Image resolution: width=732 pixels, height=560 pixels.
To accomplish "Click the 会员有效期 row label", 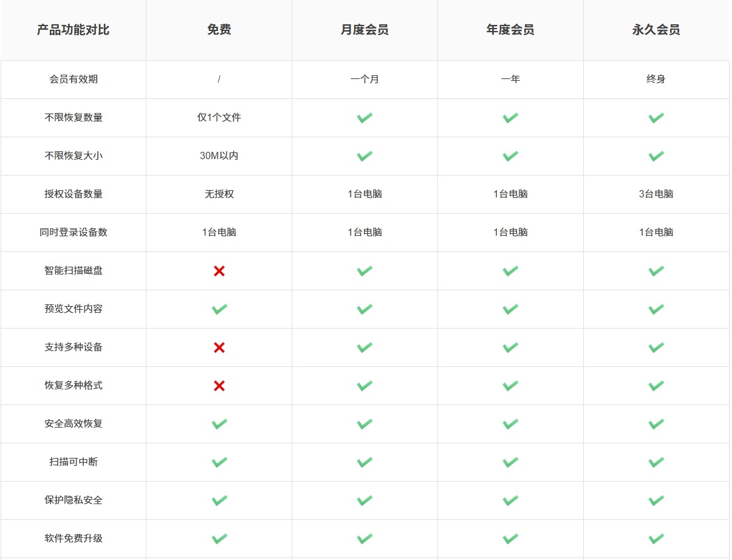I will tap(74, 80).
